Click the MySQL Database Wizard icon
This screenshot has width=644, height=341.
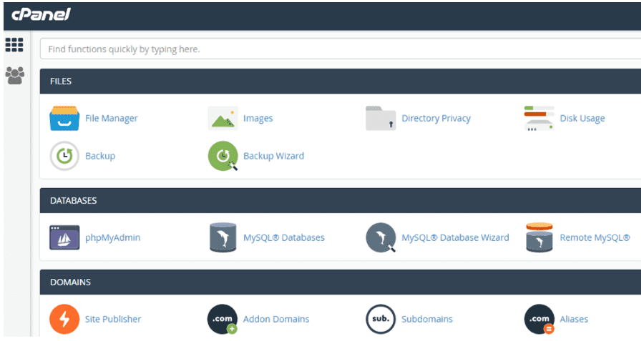click(381, 237)
